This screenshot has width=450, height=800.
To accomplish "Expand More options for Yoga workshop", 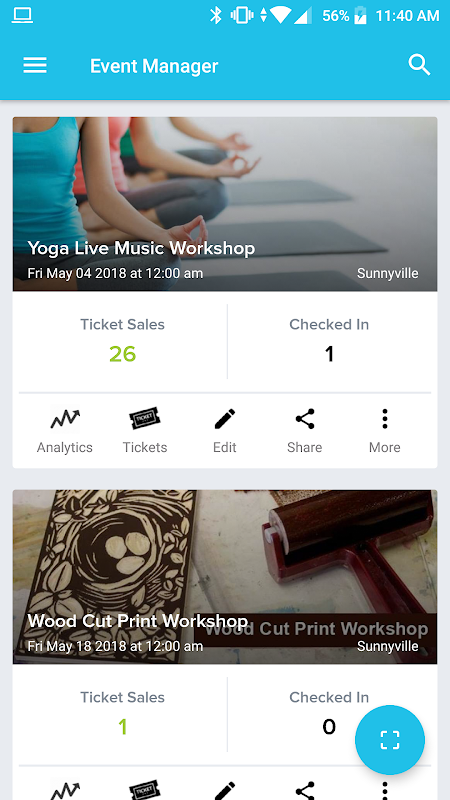I will point(385,431).
